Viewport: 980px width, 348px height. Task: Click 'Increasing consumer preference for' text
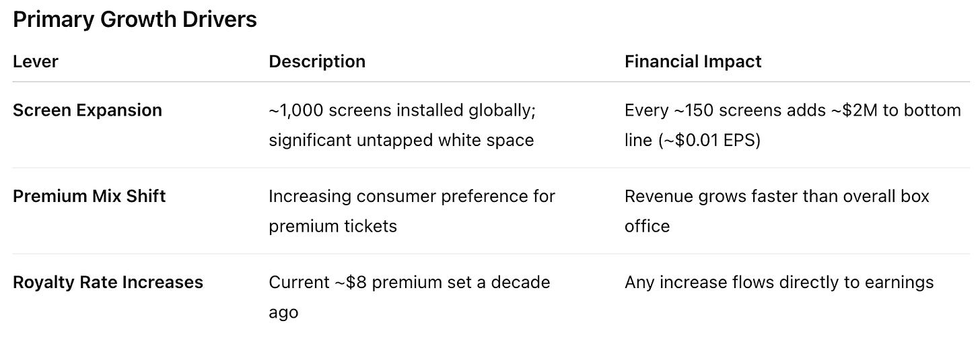(412, 197)
